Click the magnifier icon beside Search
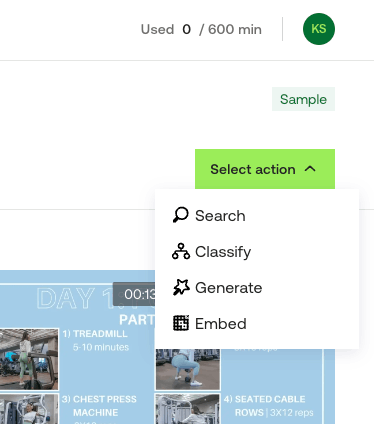The width and height of the screenshot is (374, 424). click(181, 215)
